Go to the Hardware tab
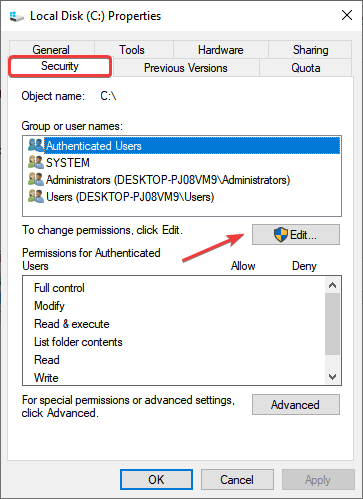363x499 pixels. [221, 50]
